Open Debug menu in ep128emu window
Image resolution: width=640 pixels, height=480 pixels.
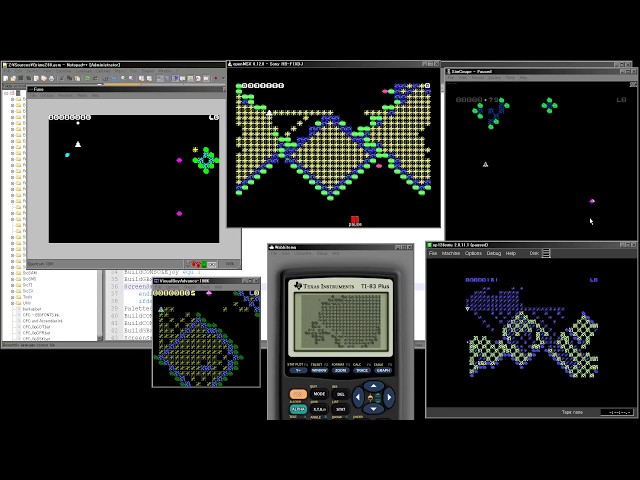pos(493,253)
